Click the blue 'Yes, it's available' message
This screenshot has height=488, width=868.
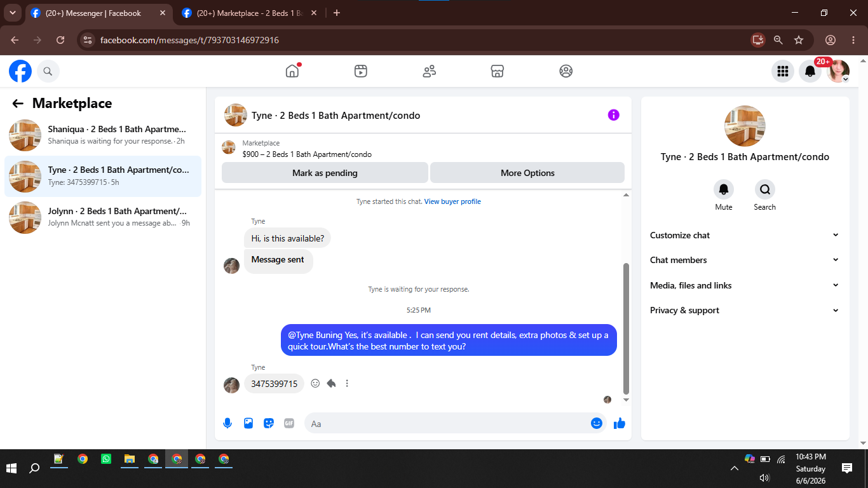pyautogui.click(x=449, y=341)
